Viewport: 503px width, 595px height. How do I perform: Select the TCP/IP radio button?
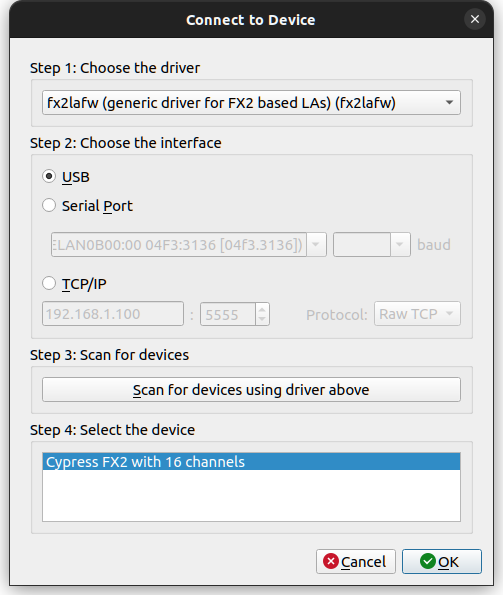[49, 283]
